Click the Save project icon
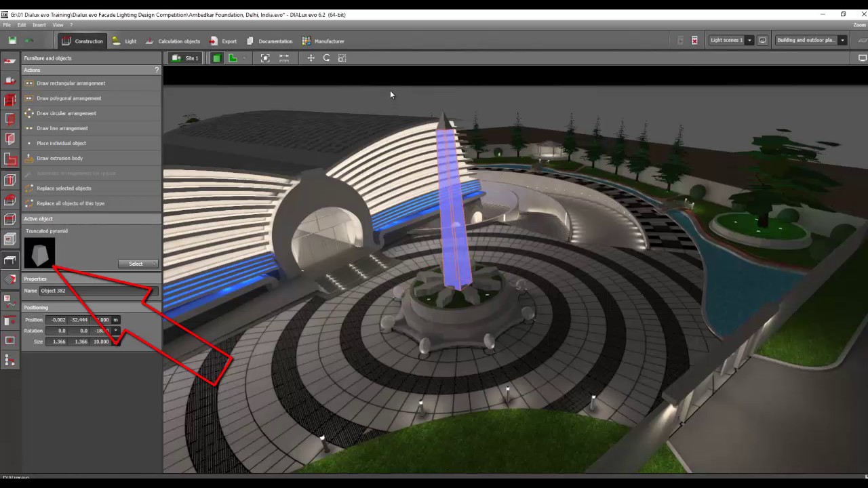The width and height of the screenshot is (868, 488). coord(12,41)
